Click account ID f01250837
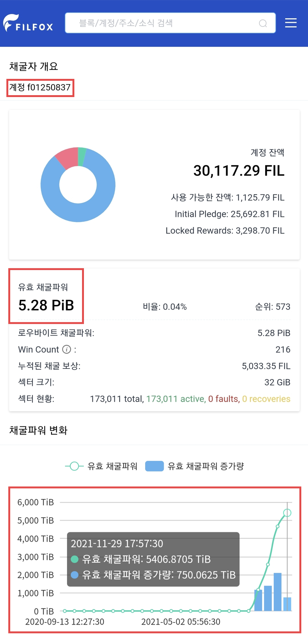 [49, 87]
